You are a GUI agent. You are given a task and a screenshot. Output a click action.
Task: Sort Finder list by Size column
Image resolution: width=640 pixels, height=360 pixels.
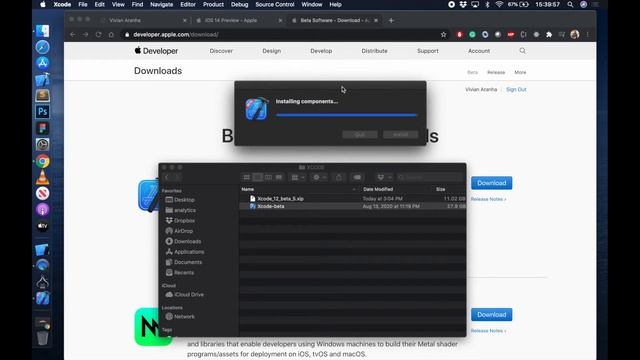[x=440, y=189]
